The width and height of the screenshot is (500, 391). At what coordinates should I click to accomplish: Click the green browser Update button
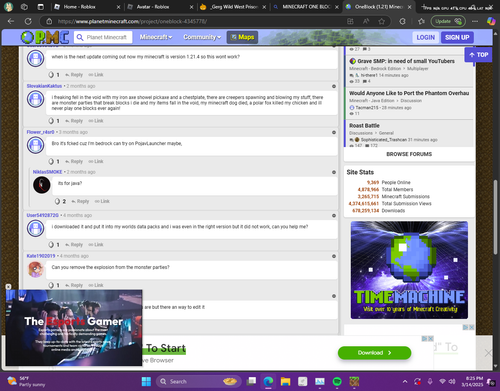448,21
